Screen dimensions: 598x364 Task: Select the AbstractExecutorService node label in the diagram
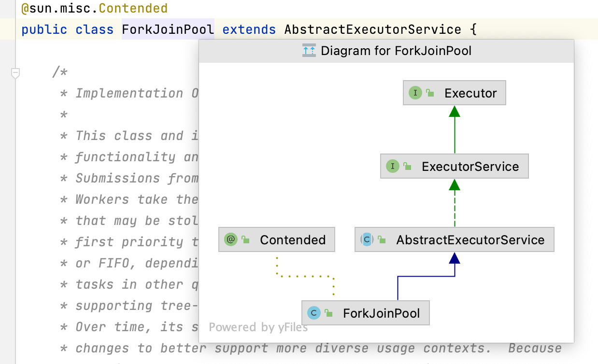470,240
